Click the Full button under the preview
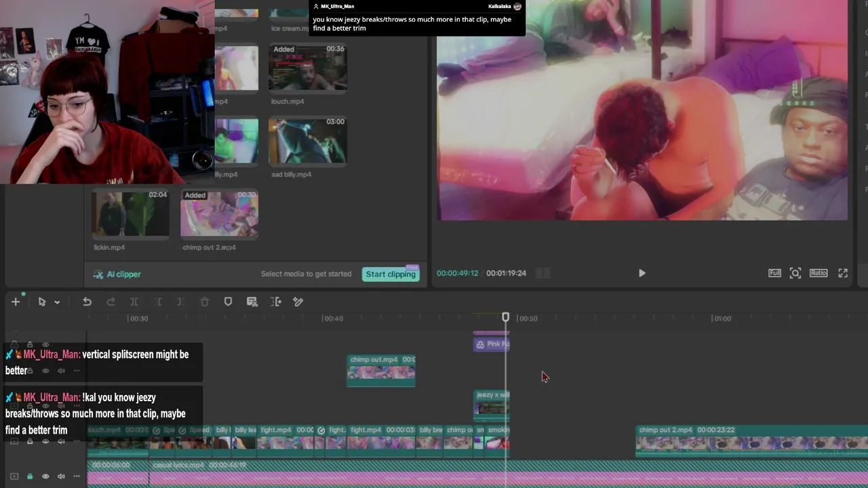The width and height of the screenshot is (868, 488). click(774, 273)
